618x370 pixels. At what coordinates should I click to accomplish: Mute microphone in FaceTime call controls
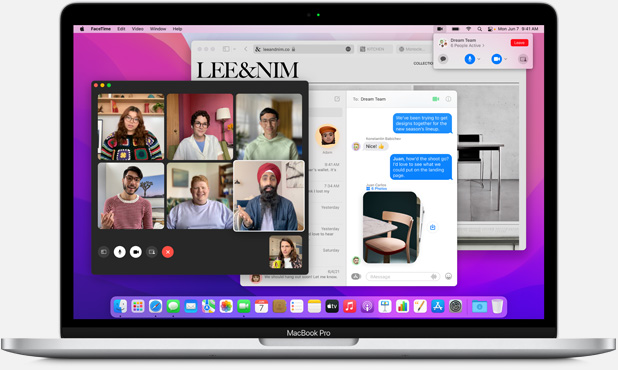[x=119, y=252]
